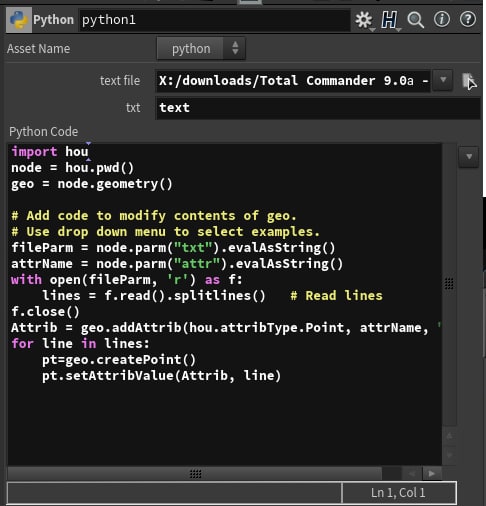Open the help question mark icon
486x506 pixels.
[x=468, y=19]
